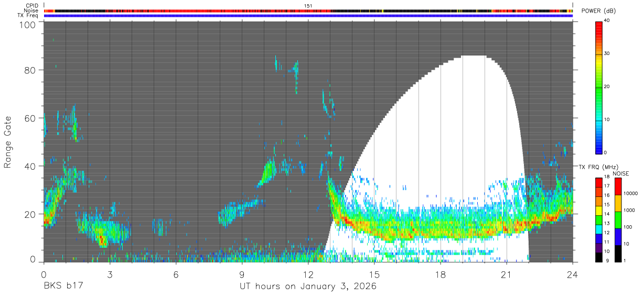Click the 100 range gate tick label
The image size is (644, 297).
[x=26, y=24]
